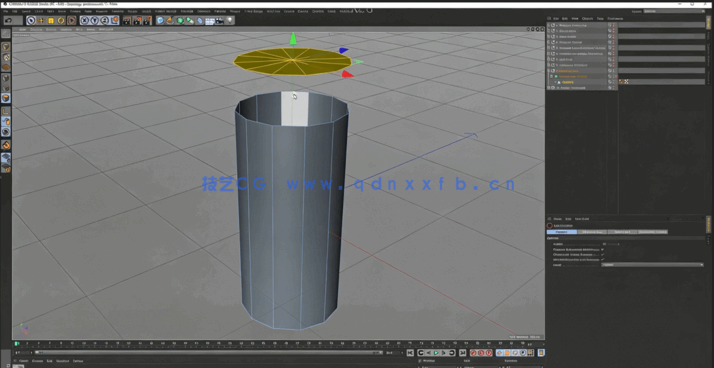Click the texture tag on the selected polygon object
Image resolution: width=714 pixels, height=368 pixels.
(x=621, y=82)
